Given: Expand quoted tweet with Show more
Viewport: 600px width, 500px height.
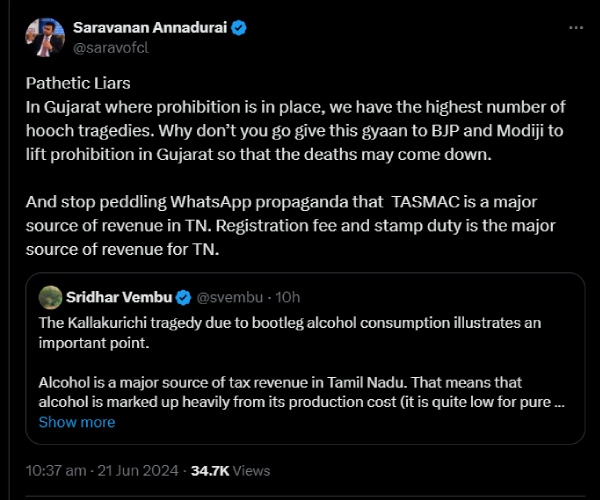Looking at the screenshot, I should click(x=77, y=422).
